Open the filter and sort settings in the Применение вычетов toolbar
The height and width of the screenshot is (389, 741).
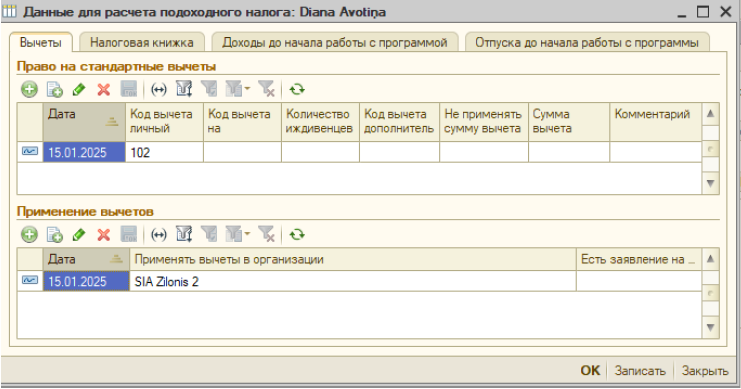[x=184, y=234]
